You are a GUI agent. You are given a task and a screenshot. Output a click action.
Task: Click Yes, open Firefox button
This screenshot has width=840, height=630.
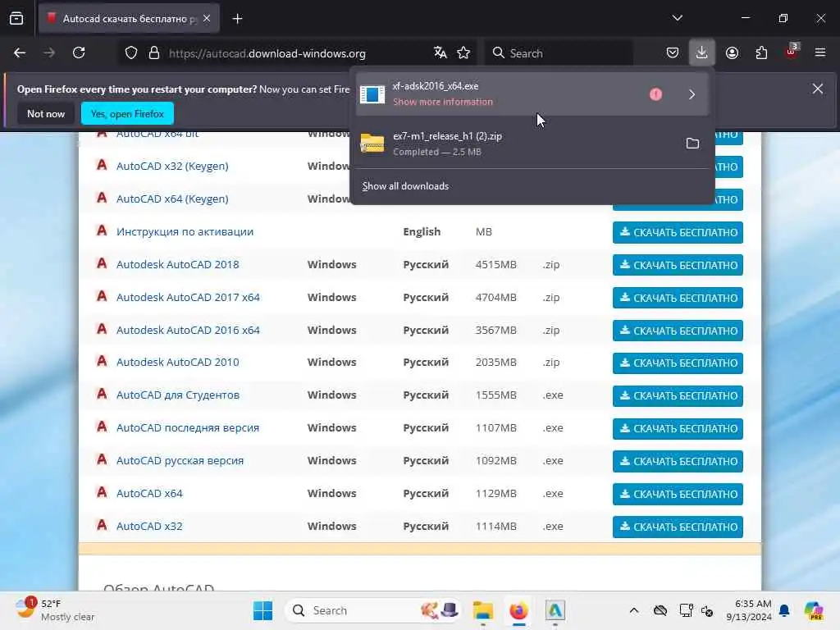click(x=127, y=113)
